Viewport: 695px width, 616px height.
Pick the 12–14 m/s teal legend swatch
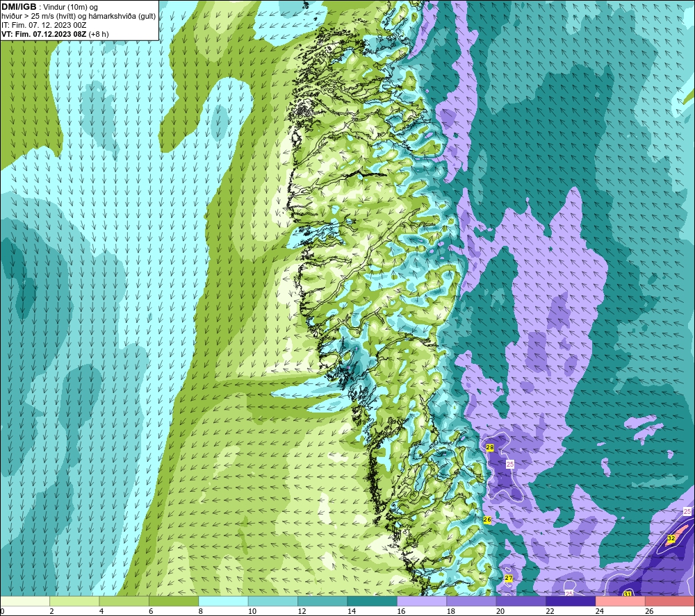(x=322, y=601)
